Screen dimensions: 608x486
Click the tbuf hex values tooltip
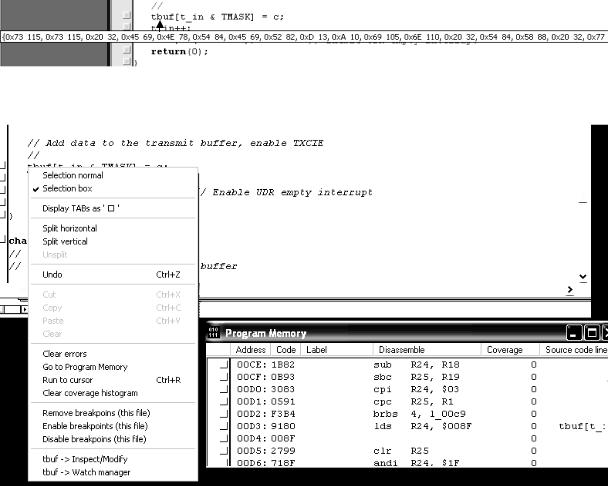304,37
